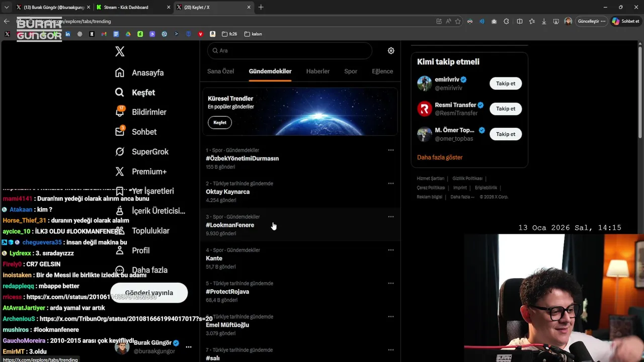Image resolution: width=644 pixels, height=362 pixels.
Task: Follow Resmi Transfer with Takip et
Action: point(506,109)
